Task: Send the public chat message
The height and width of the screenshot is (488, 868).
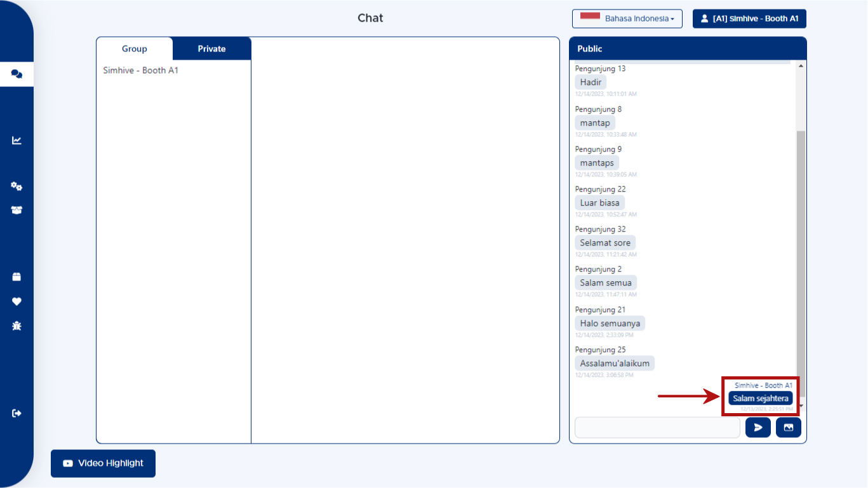Action: (x=758, y=428)
